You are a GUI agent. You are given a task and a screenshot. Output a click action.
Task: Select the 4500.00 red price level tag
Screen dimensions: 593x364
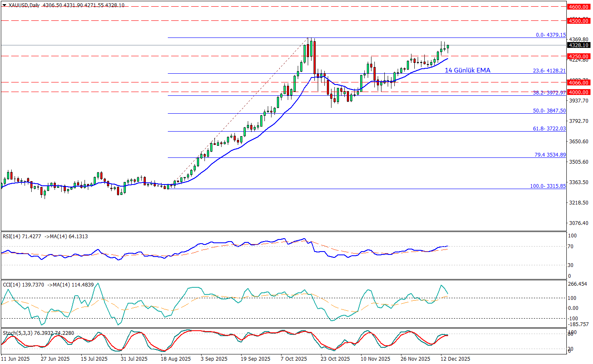578,21
